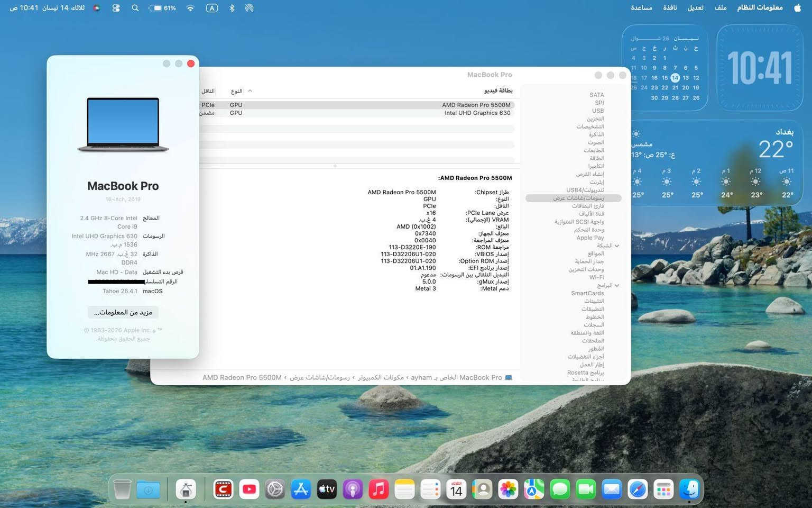The width and height of the screenshot is (812, 508).
Task: Click the مزيد من المعلومات button
Action: coord(123,312)
